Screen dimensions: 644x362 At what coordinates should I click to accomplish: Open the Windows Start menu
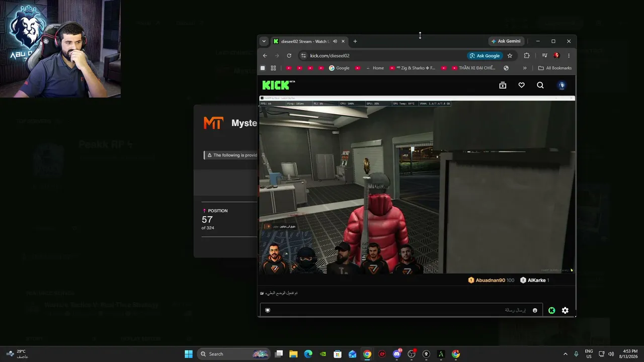point(189,354)
